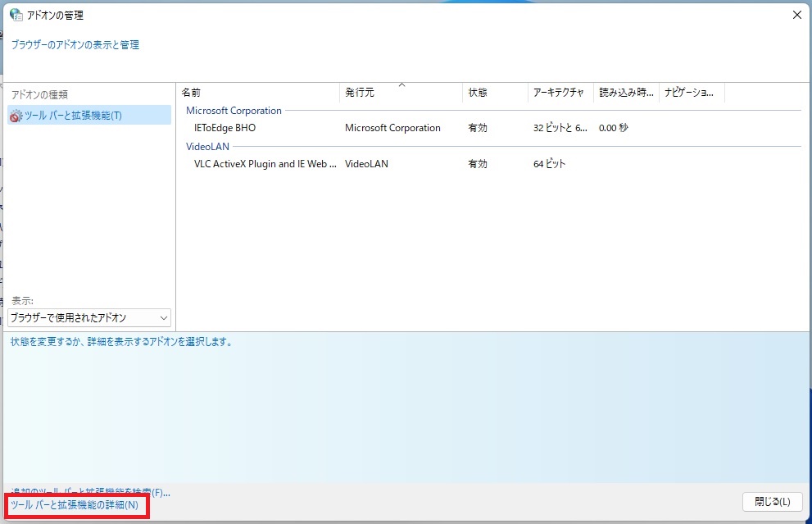Sort by the 読み込み時間 column header

coord(626,93)
